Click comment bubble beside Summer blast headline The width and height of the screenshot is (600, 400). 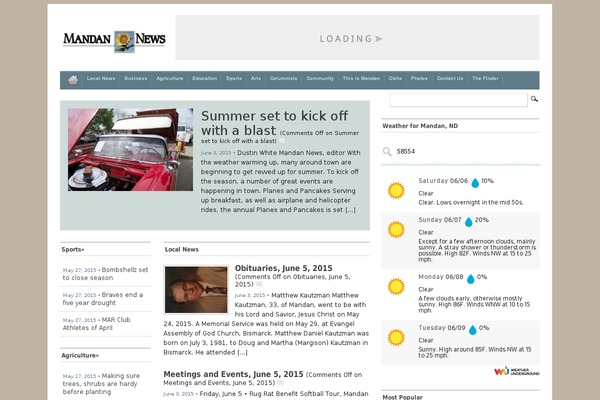click(x=282, y=141)
